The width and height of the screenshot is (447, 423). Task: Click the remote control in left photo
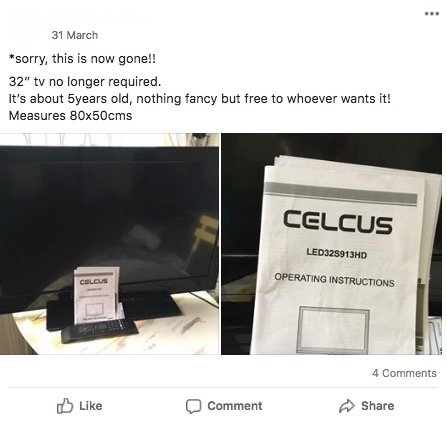pyautogui.click(x=99, y=331)
